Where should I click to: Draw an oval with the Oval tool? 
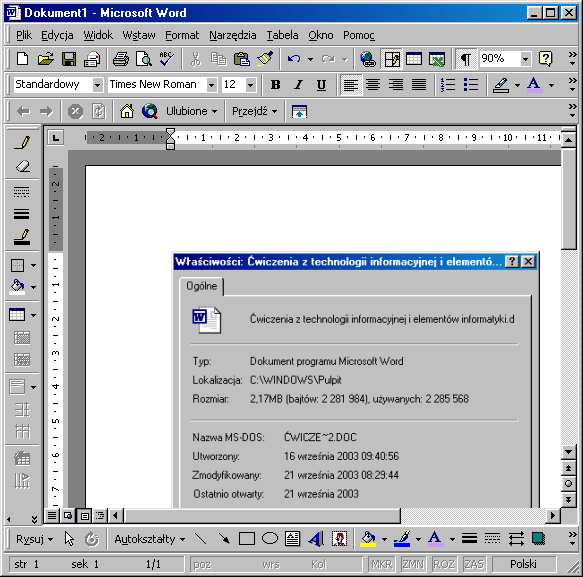click(x=270, y=538)
